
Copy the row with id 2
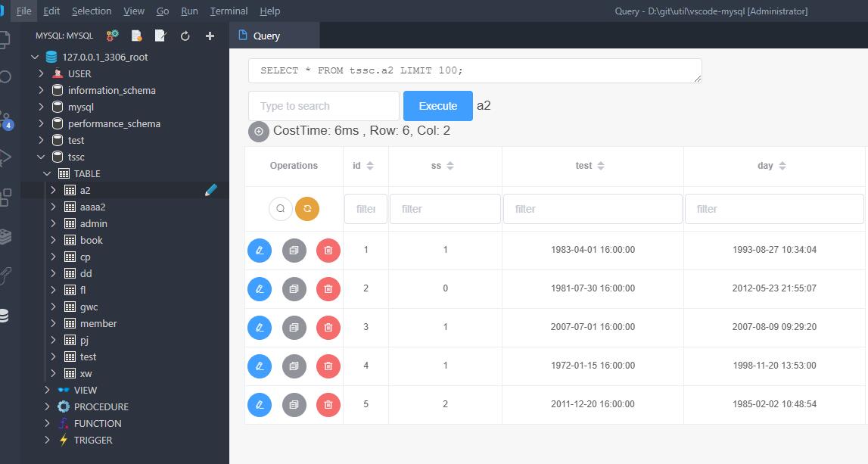coord(294,289)
